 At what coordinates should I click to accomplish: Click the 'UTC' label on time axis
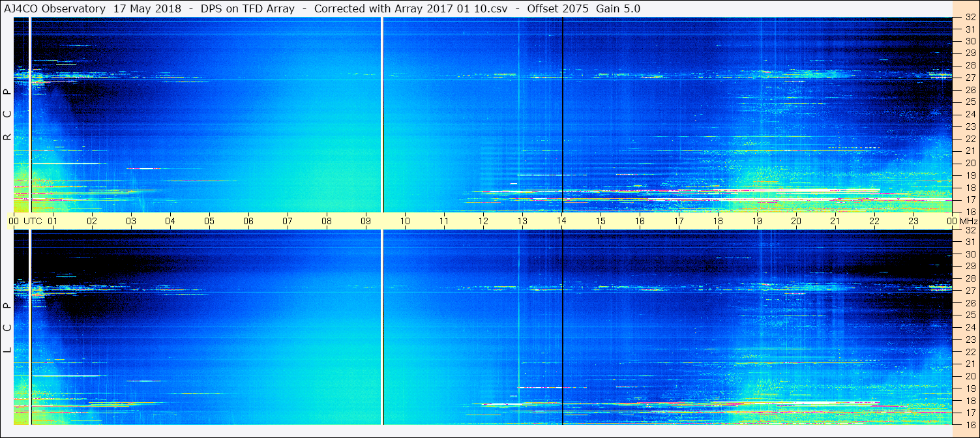tap(33, 221)
